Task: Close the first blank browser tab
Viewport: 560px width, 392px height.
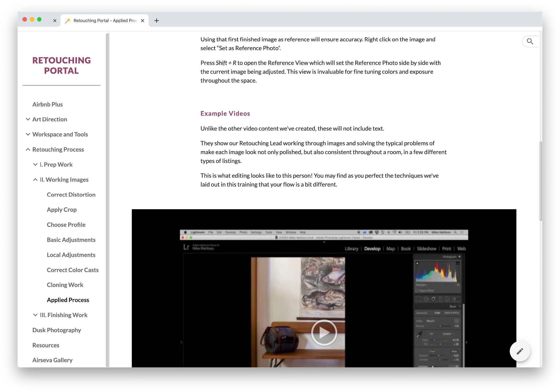Action: pos(55,21)
